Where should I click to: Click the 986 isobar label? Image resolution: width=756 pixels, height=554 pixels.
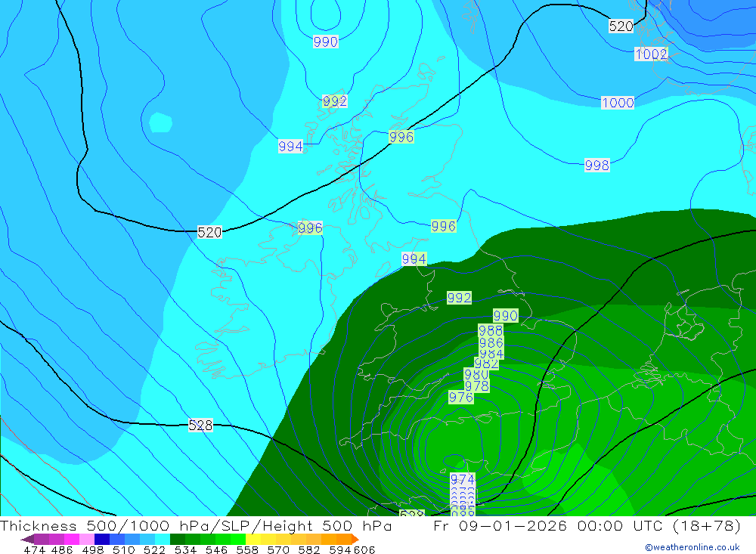click(491, 343)
